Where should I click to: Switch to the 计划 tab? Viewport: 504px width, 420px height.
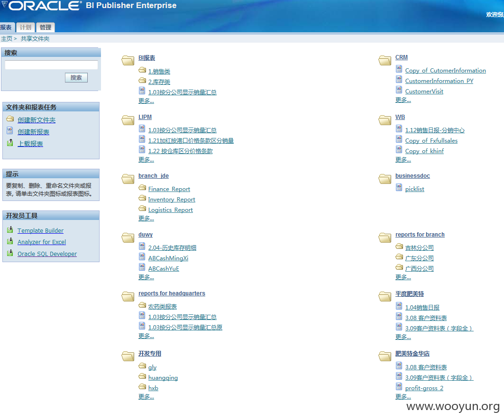[26, 27]
